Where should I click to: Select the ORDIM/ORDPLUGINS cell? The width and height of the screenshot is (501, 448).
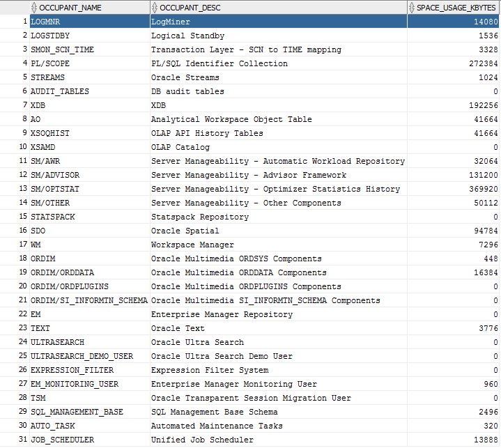[x=90, y=286]
